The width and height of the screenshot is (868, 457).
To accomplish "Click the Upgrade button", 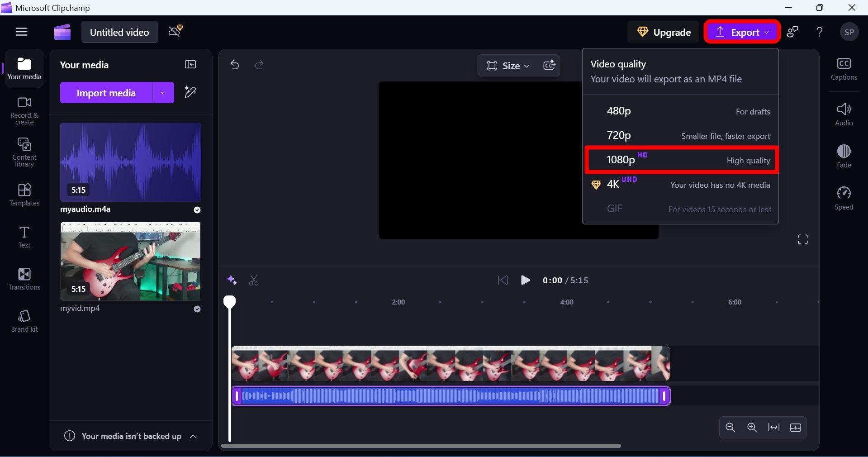I will point(664,32).
